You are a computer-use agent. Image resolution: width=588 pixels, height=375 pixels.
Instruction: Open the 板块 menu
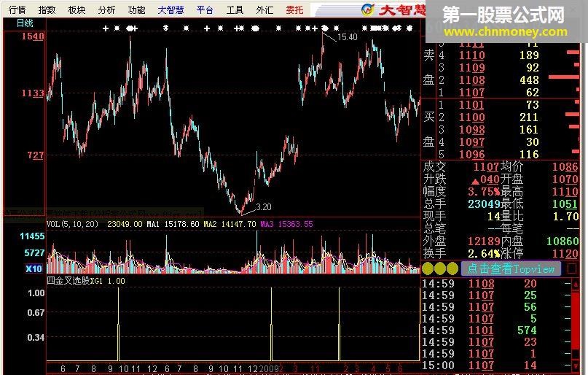pyautogui.click(x=77, y=9)
